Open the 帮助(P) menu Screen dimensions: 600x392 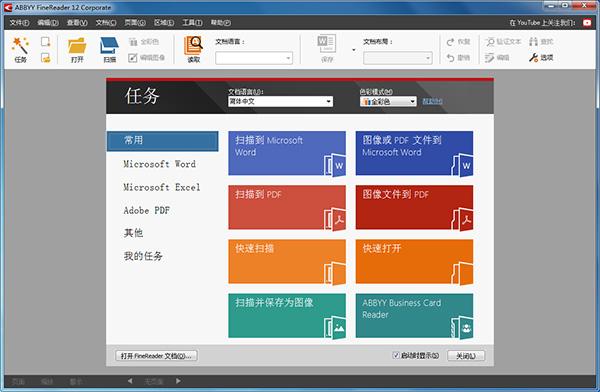tap(220, 23)
